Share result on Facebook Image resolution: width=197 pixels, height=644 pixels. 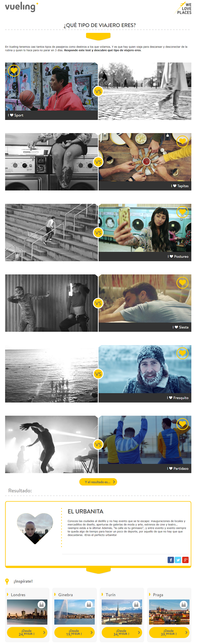pos(171,560)
